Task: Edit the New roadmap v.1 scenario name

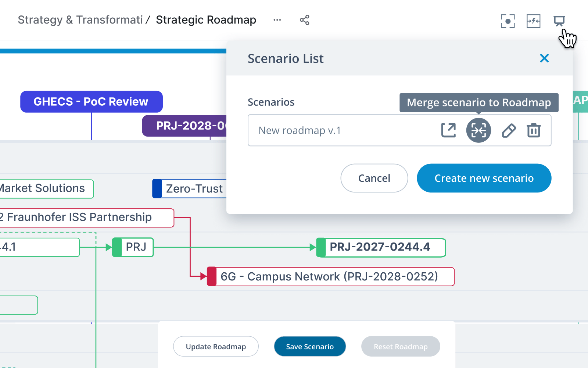Action: coord(509,130)
